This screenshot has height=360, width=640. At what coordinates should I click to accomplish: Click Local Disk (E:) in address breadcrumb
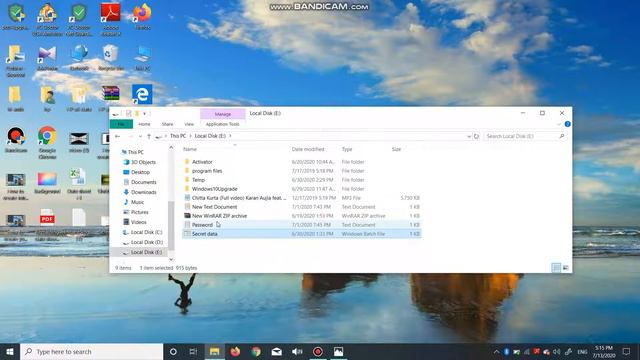(x=210, y=136)
